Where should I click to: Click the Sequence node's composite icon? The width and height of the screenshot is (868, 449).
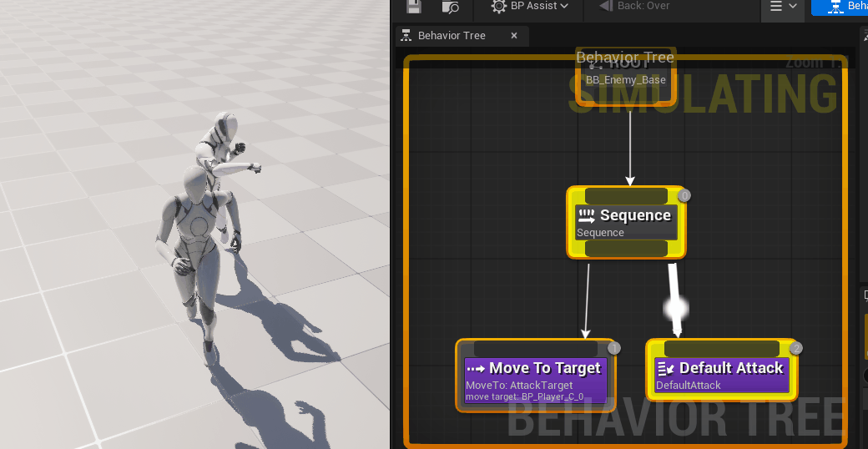[x=586, y=215]
